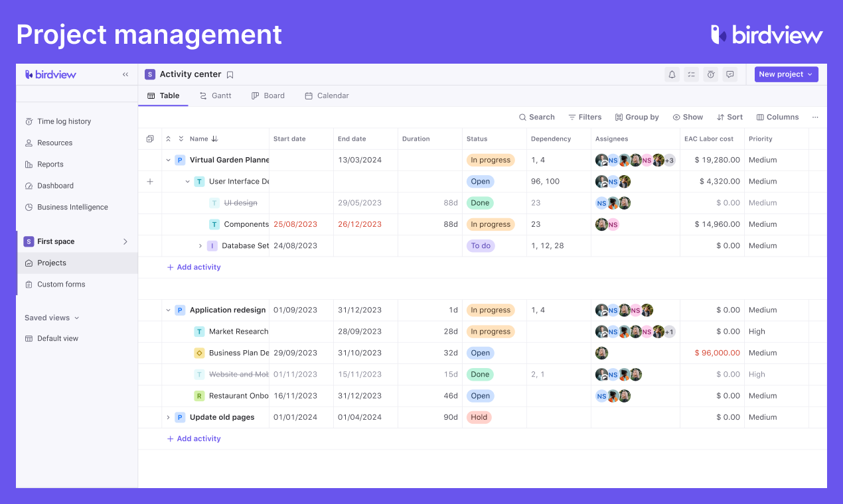Open the notifications bell icon
The width and height of the screenshot is (843, 504).
(672, 74)
